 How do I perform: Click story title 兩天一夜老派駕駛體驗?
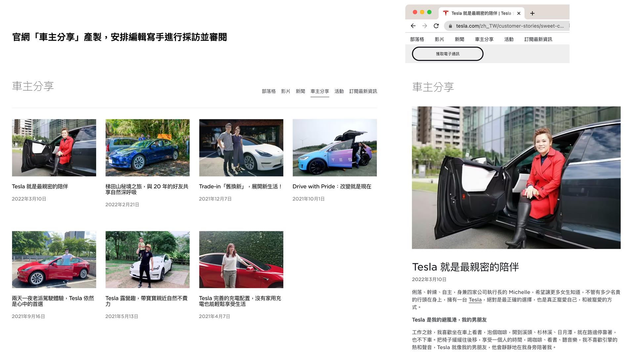point(53,301)
